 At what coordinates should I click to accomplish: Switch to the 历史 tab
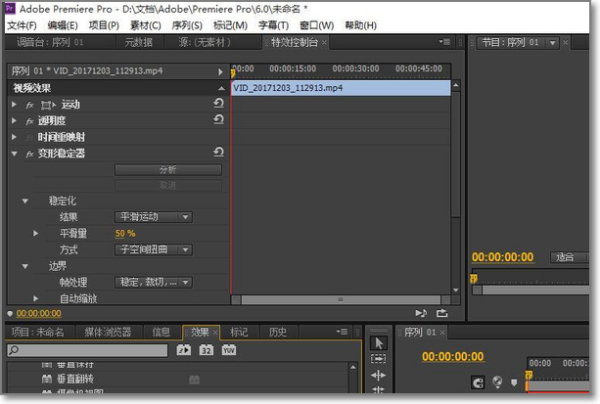pos(277,332)
